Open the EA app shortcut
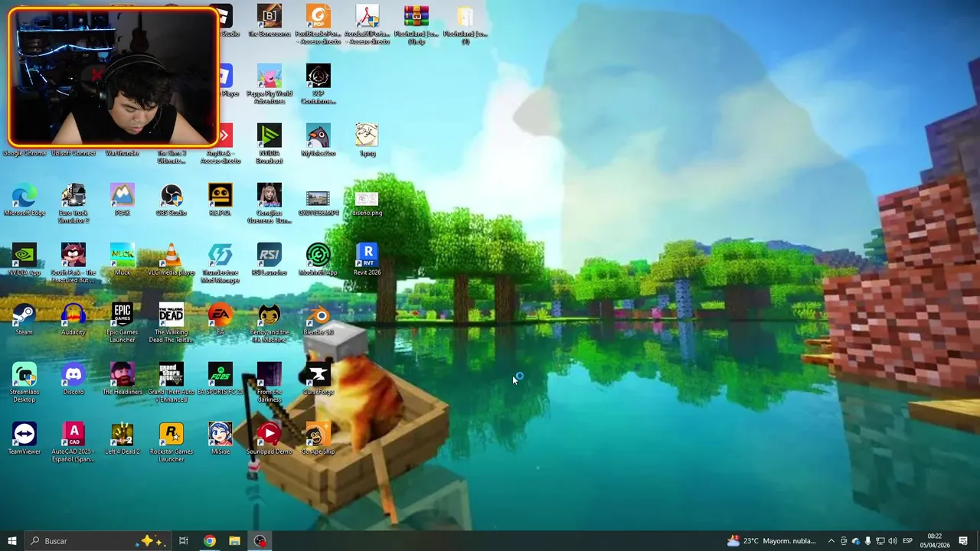980x551 pixels. point(220,319)
